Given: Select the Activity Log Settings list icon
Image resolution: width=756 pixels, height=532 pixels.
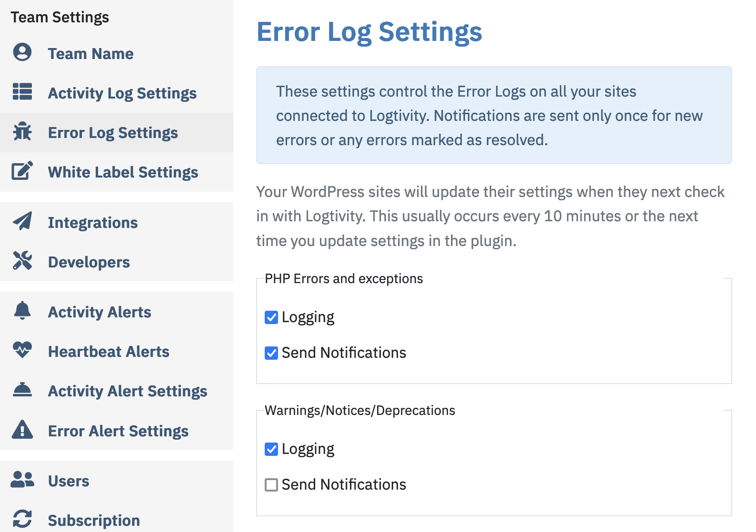Looking at the screenshot, I should (x=22, y=93).
